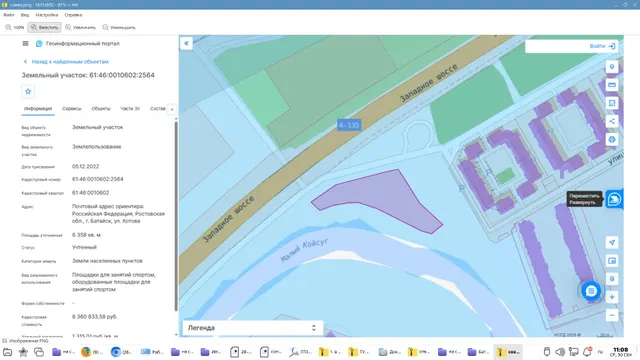Click the Уменьшить zoom-out toolbar button
The width and height of the screenshot is (640, 360).
[x=119, y=27]
